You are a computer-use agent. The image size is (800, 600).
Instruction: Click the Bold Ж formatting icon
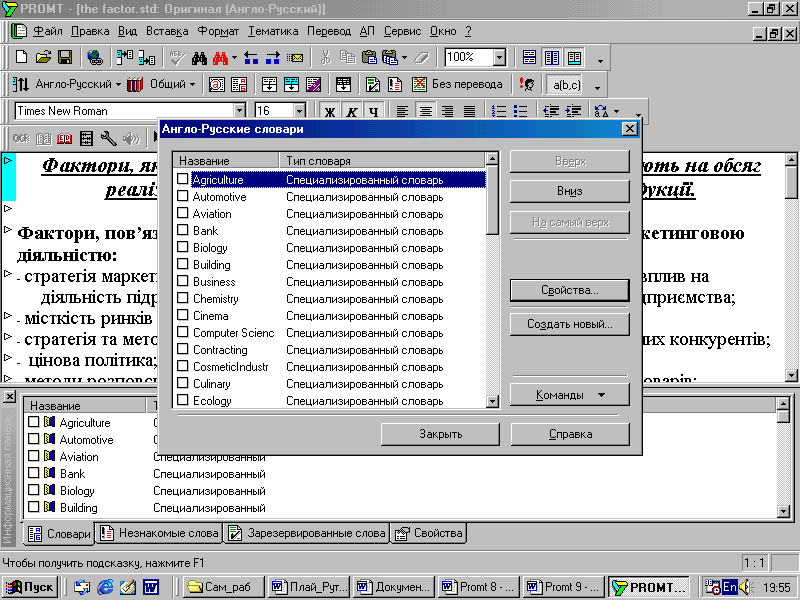pyautogui.click(x=330, y=111)
